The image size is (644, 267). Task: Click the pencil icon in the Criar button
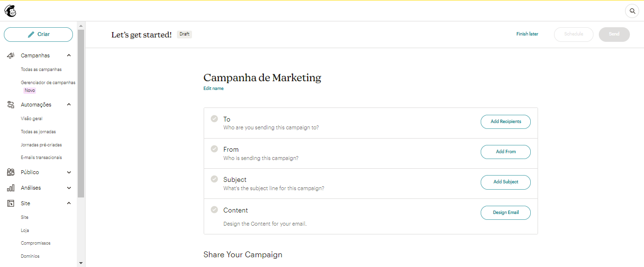point(31,35)
